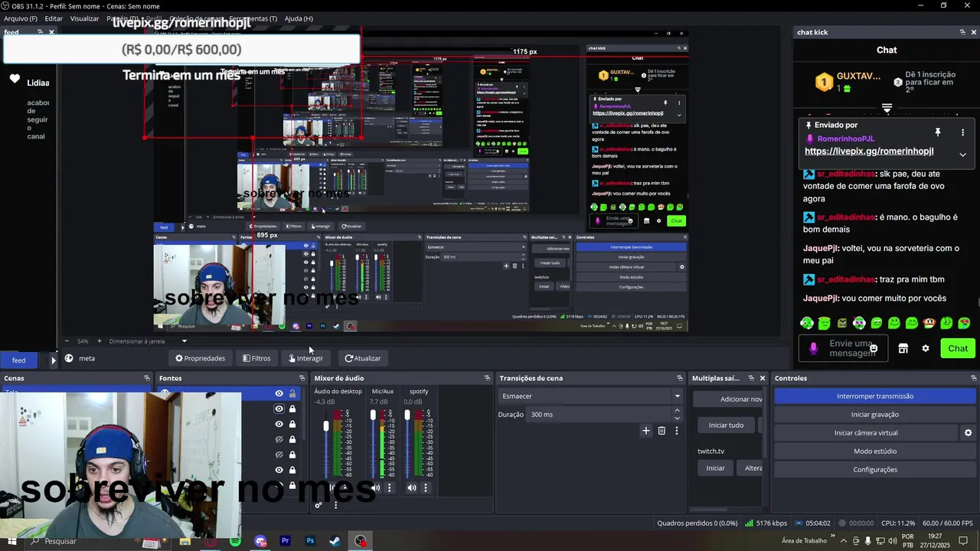The height and width of the screenshot is (551, 980).
Task: Click the green Chat send button
Action: (x=958, y=348)
